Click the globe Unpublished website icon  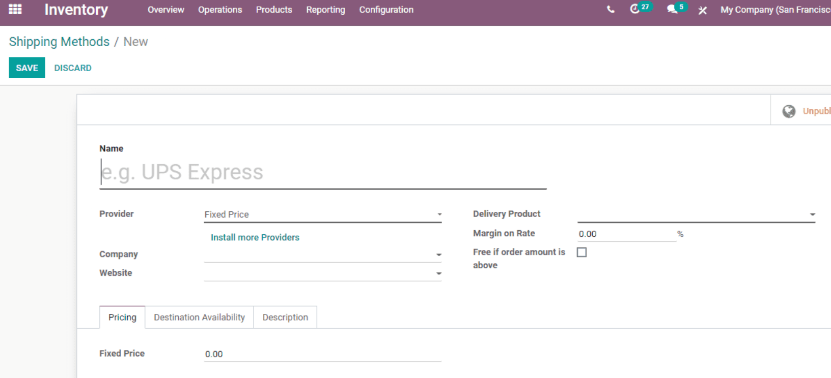pos(789,111)
